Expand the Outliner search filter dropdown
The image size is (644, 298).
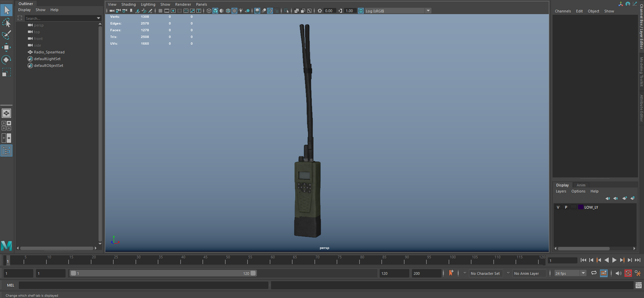pyautogui.click(x=98, y=18)
